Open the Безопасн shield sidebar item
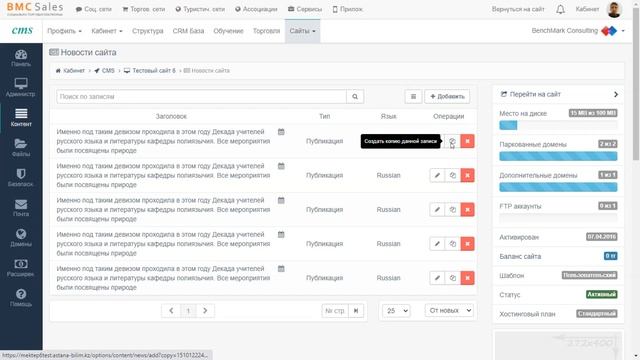Viewport: 640px width, 360px height. click(x=21, y=178)
